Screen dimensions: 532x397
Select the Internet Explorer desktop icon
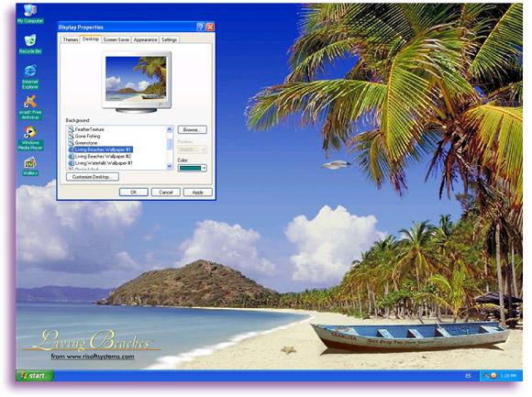[30, 77]
